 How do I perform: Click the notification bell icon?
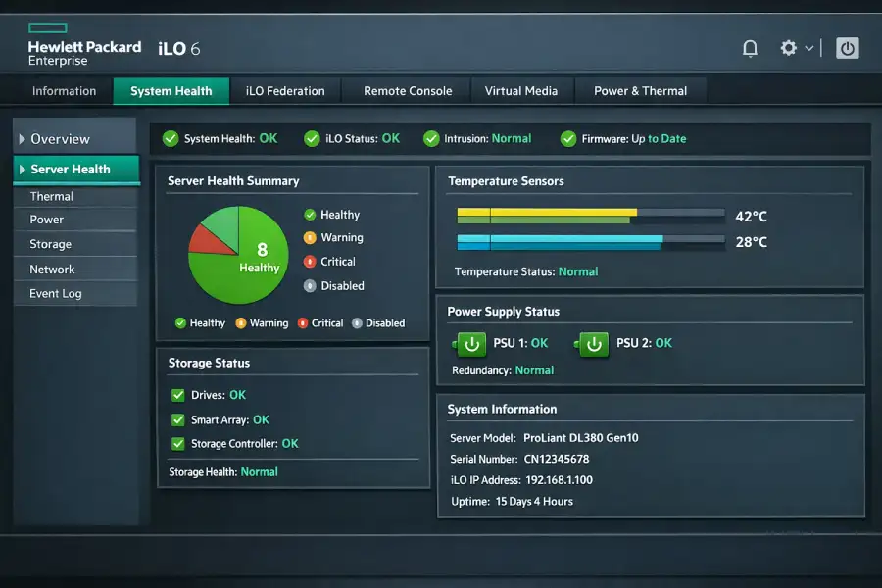tap(750, 48)
